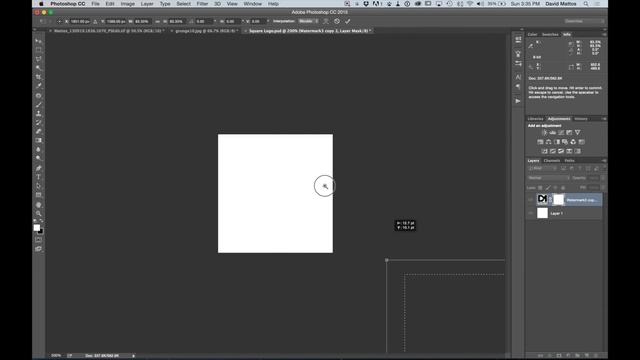Select the Eyedropper tool
The height and width of the screenshot is (360, 640).
(x=38, y=86)
